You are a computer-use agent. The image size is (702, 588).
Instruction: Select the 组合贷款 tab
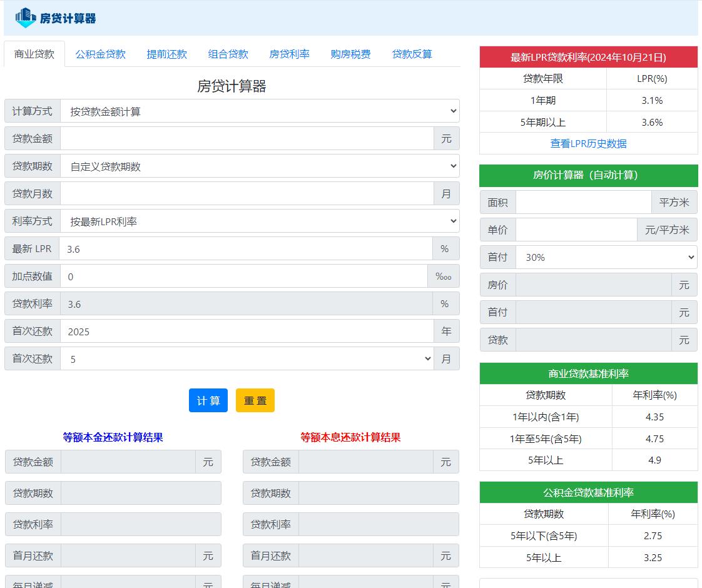coord(228,54)
